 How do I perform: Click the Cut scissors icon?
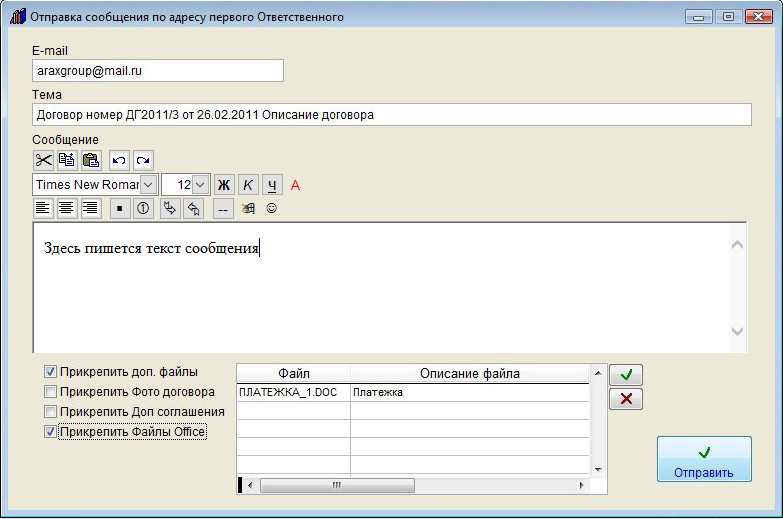[x=43, y=160]
